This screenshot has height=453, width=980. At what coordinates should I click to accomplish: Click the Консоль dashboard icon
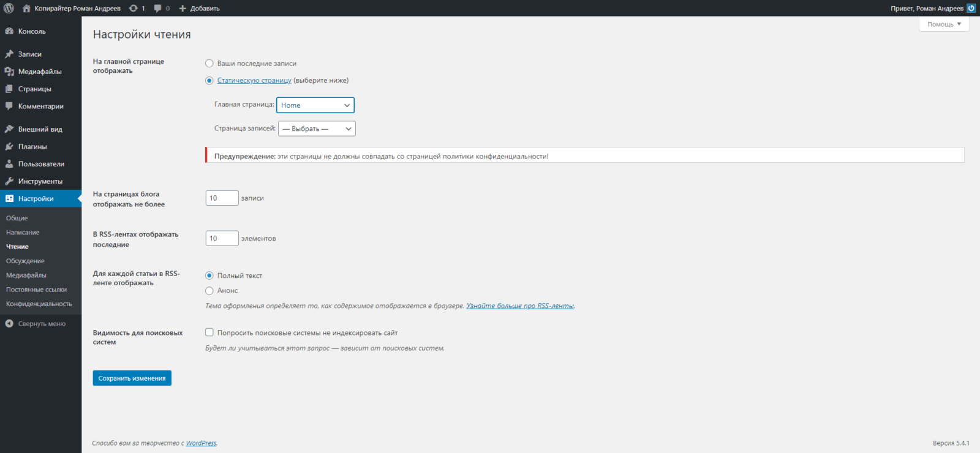(9, 31)
